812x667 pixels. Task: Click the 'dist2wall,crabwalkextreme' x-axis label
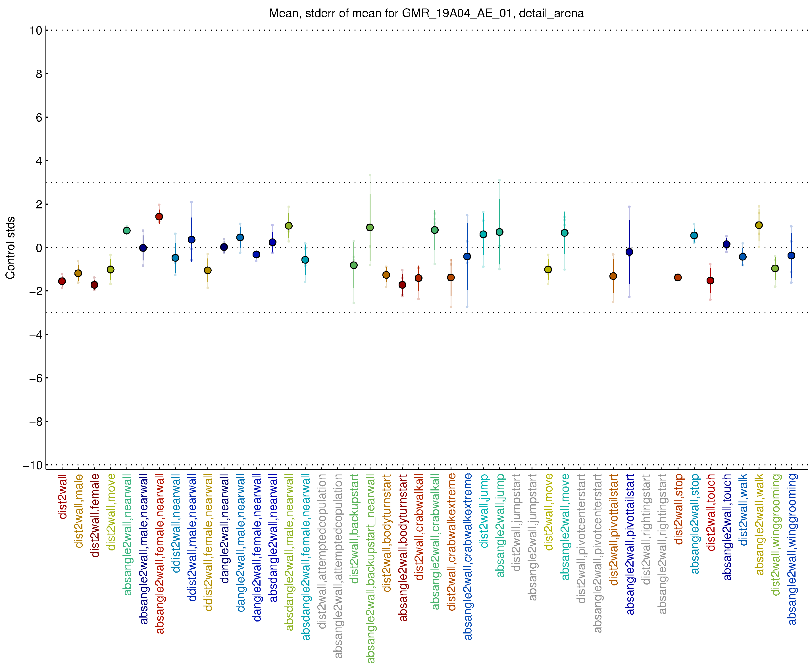tap(451, 542)
